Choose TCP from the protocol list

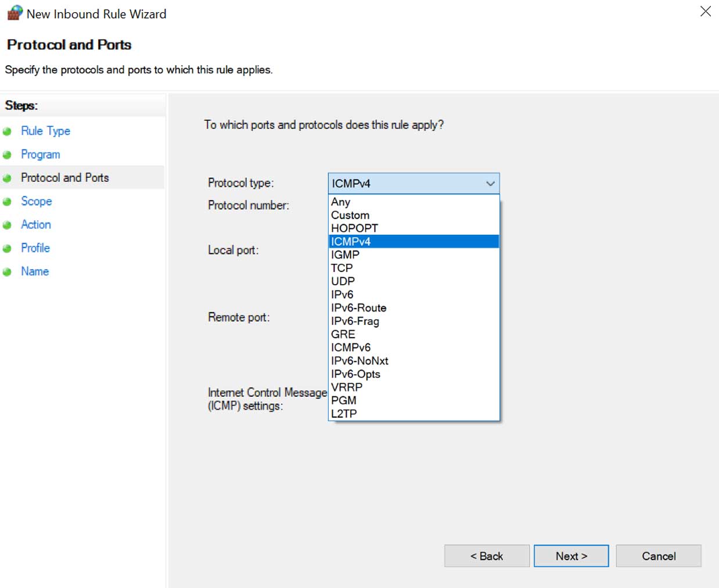click(x=342, y=268)
